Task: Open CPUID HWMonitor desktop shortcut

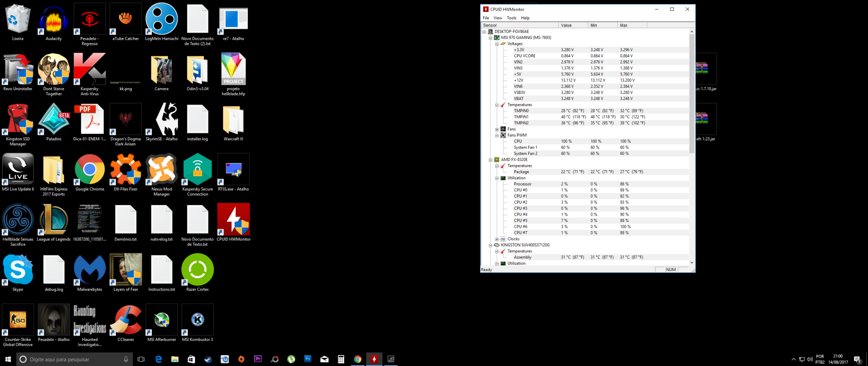Action: click(x=234, y=223)
